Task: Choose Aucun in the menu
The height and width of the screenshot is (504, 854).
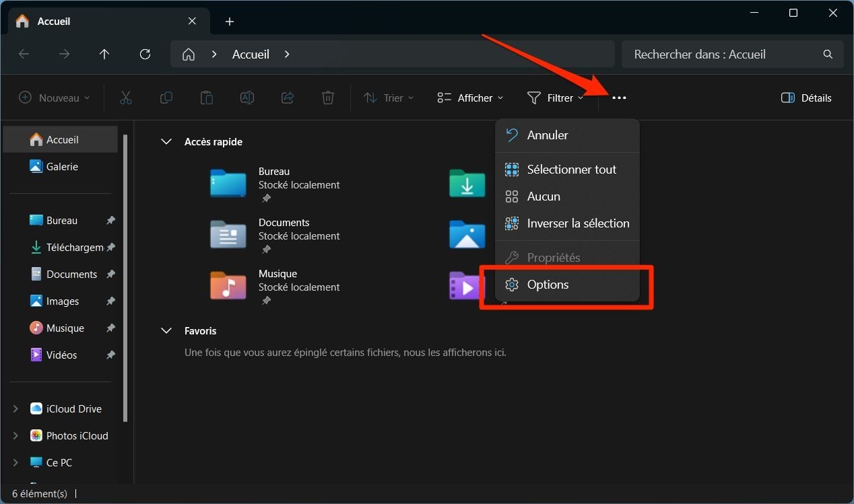Action: click(567, 196)
